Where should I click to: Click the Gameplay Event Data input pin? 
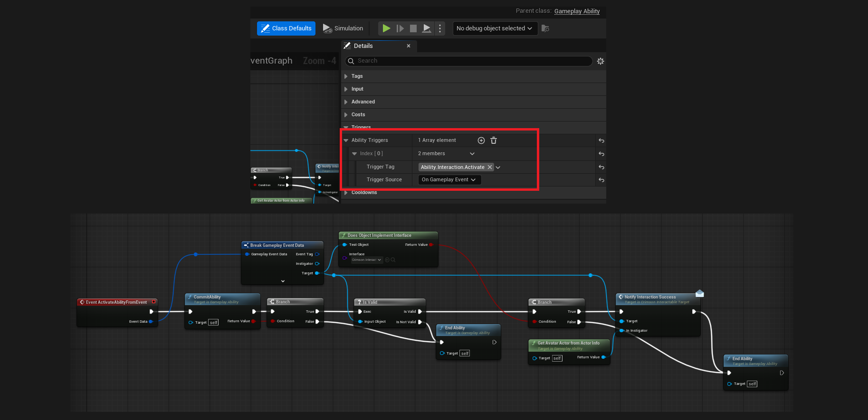[x=247, y=254]
